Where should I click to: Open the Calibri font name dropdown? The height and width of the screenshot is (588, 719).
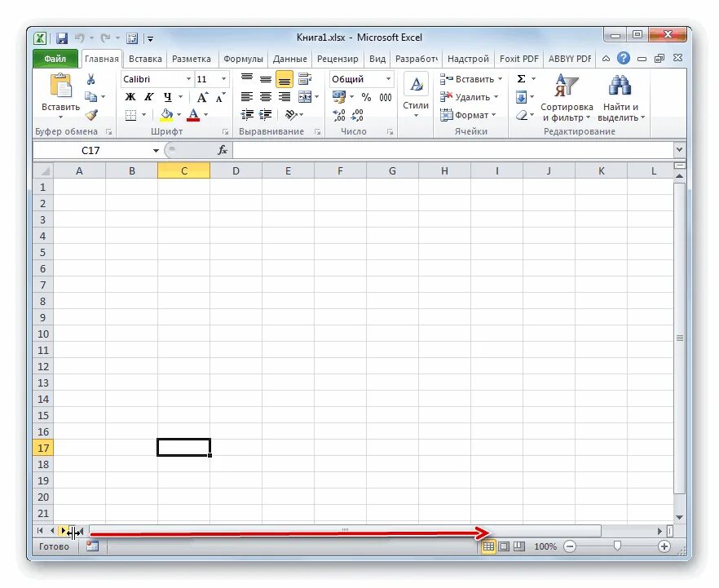pos(188,79)
